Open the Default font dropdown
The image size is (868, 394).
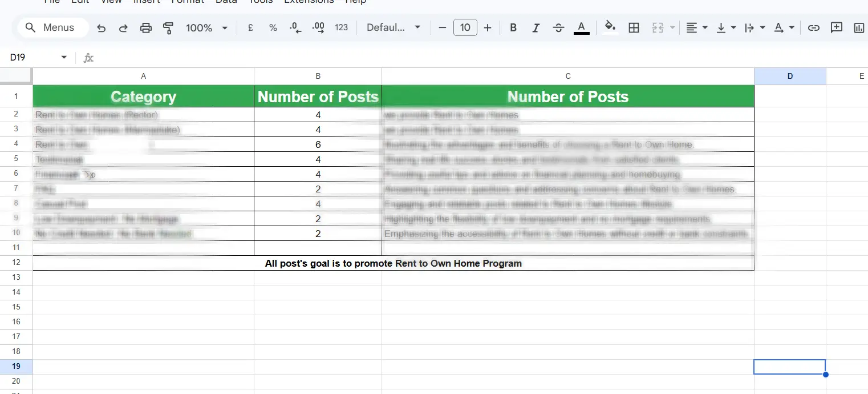[x=394, y=27]
